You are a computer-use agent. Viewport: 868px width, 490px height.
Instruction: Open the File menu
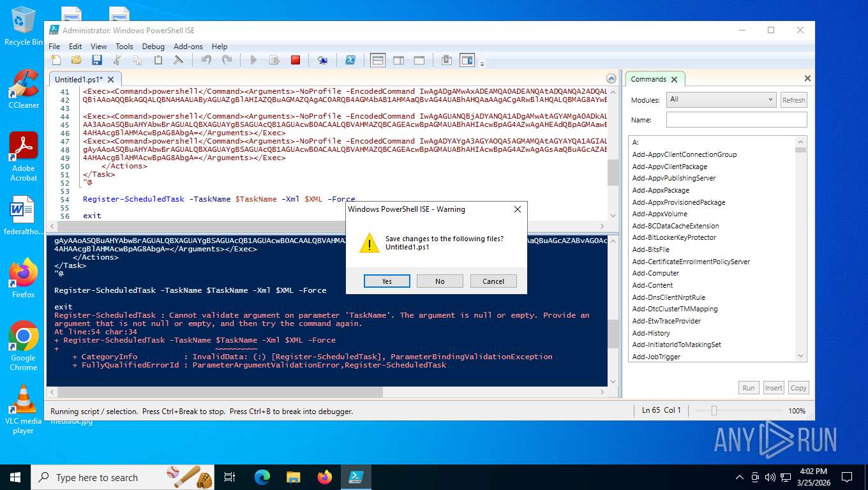coord(54,47)
